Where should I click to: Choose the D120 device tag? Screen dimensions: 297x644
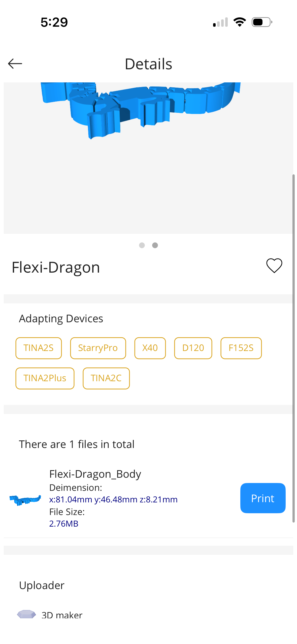(x=193, y=348)
